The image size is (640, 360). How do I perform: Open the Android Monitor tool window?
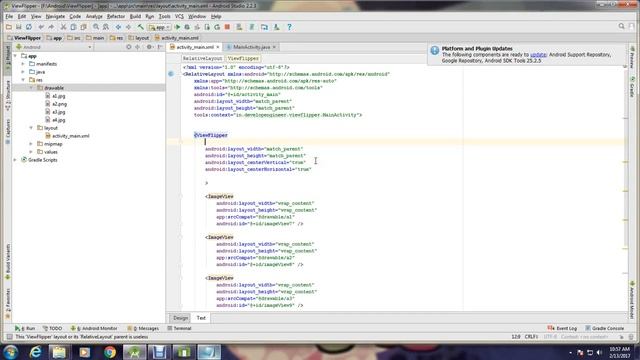click(94, 328)
